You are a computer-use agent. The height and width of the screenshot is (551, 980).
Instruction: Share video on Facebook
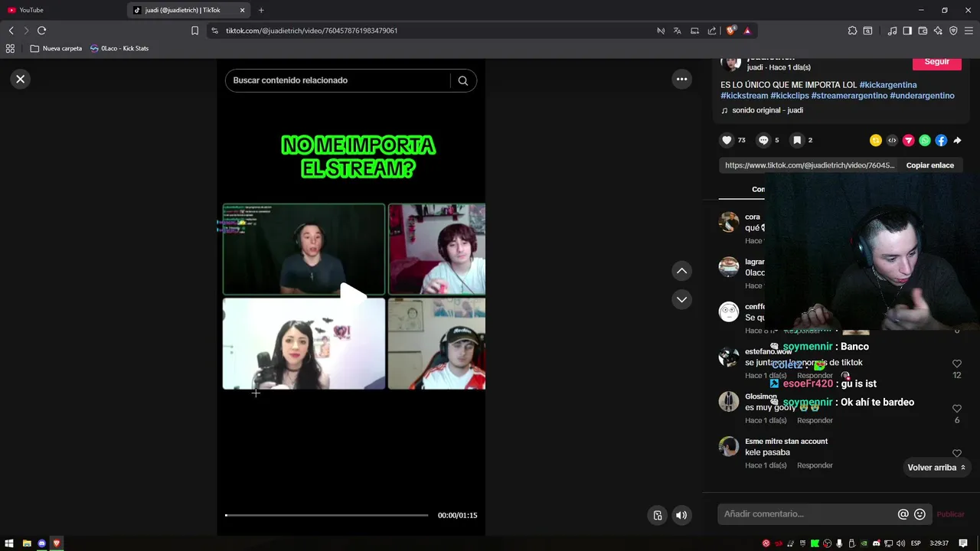(941, 140)
